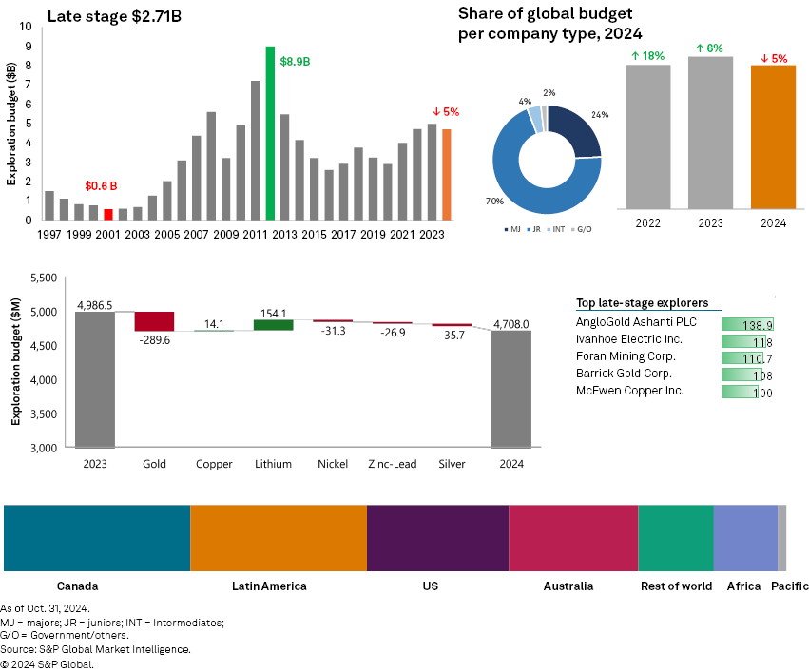The image size is (809, 672).
Task: Select the teal Canada region block
Action: [x=97, y=538]
